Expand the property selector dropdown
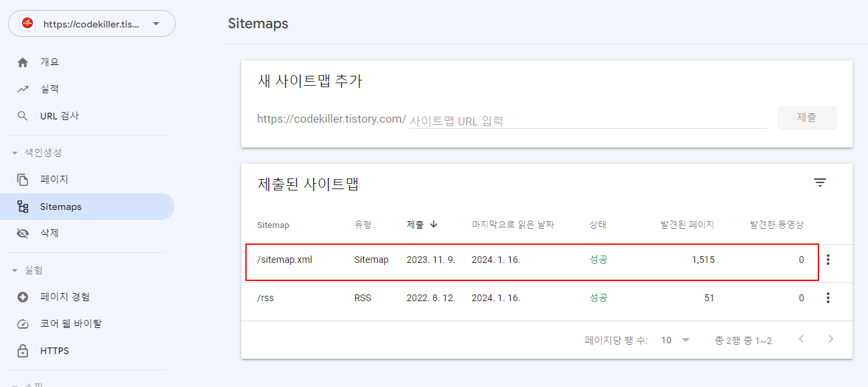This screenshot has height=387, width=868. 156,23
